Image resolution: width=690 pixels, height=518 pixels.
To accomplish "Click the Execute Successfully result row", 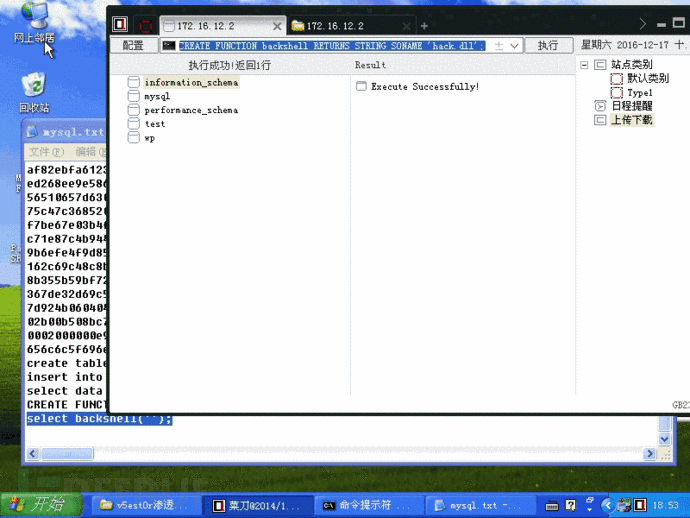I will 424,87.
